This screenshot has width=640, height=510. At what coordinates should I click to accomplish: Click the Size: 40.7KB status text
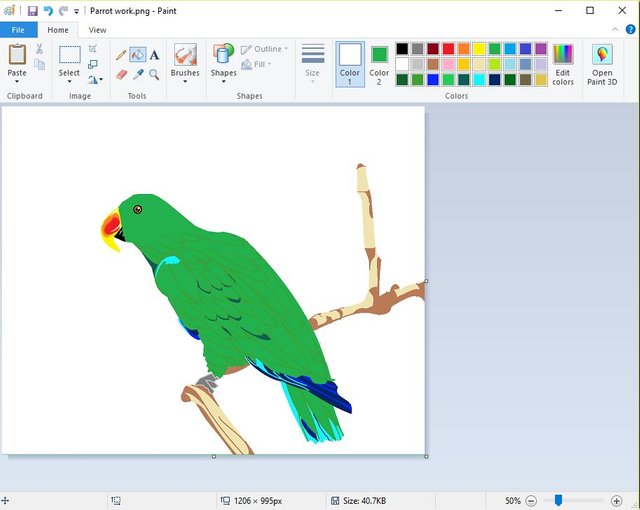point(364,501)
